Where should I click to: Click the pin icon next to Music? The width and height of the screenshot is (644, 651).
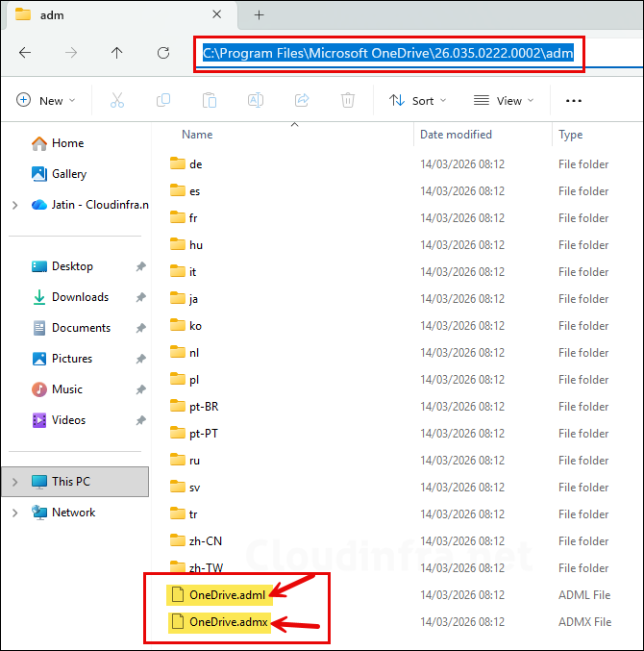tap(140, 389)
